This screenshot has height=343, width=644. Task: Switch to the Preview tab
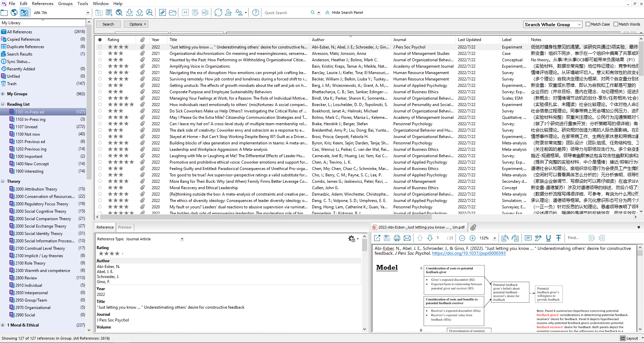point(124,227)
